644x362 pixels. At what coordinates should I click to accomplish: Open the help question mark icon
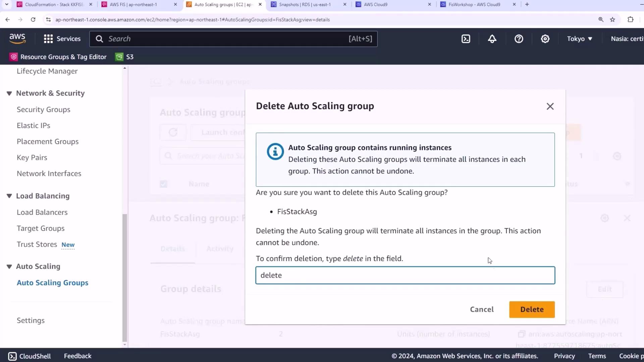click(x=519, y=39)
